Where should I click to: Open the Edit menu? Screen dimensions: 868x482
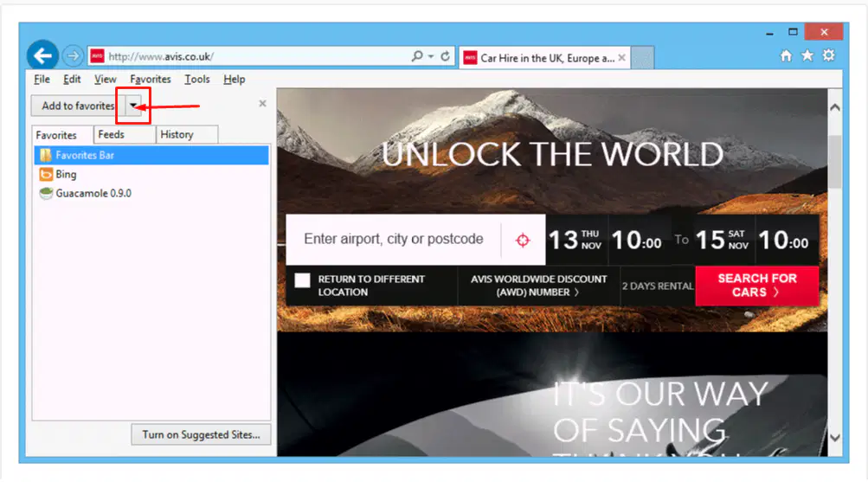click(72, 79)
